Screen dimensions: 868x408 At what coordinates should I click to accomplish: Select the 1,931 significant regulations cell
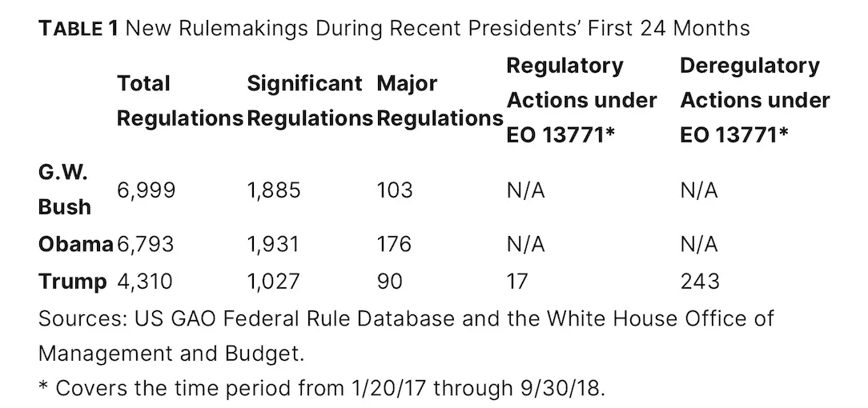point(274,244)
